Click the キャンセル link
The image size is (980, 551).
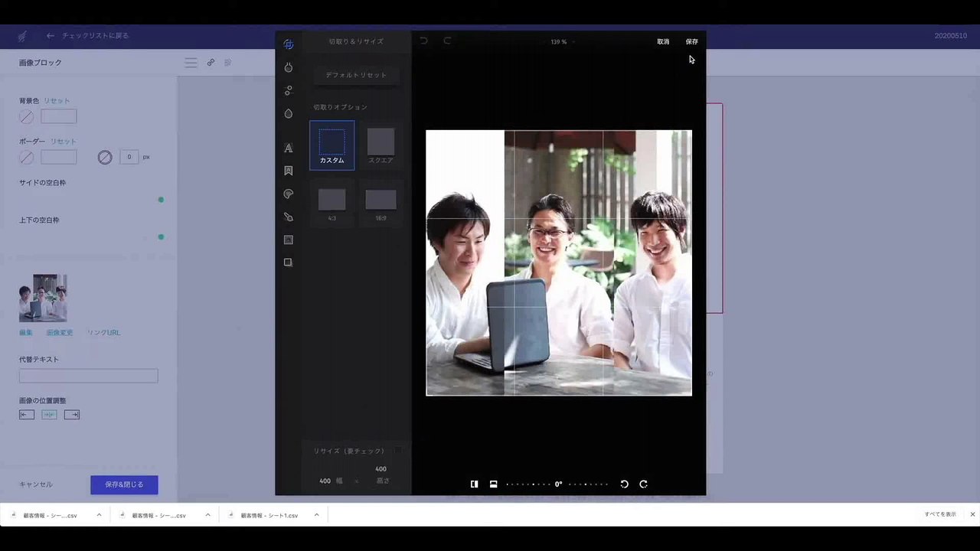point(36,484)
